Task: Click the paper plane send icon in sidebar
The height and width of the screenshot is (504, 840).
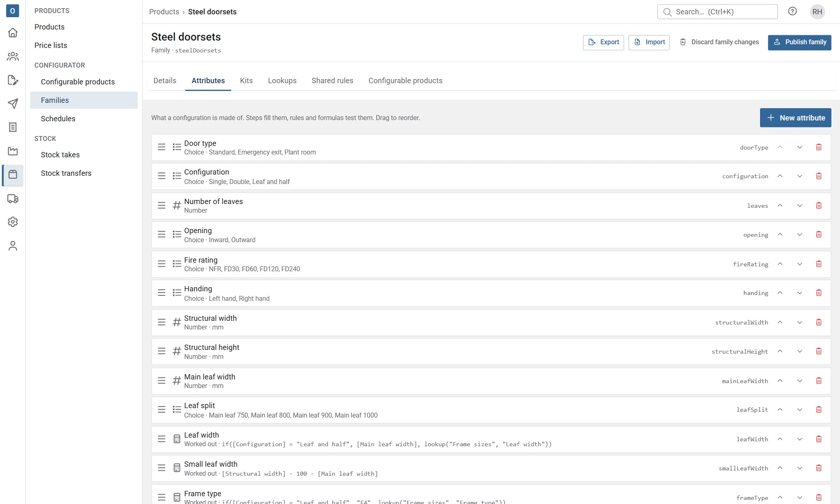Action: [13, 104]
